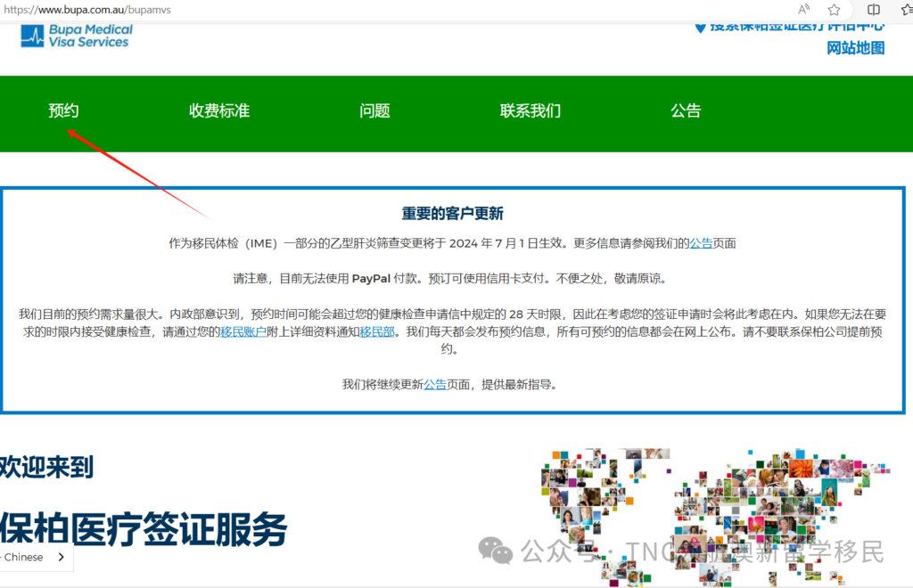Viewport: 913px width, 588px height.
Task: Click the Read Aloud icon in address bar
Action: click(804, 10)
